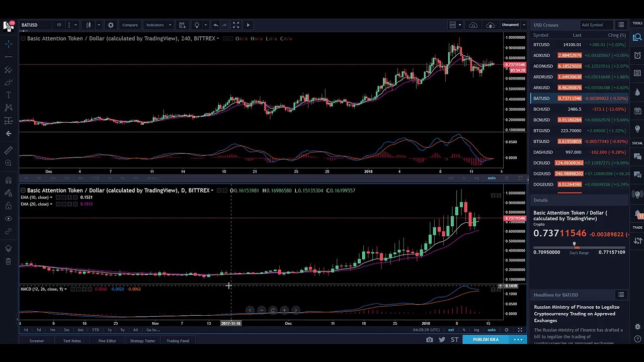Click the ideas lightbulb icon in toolbar
Viewport: 644px width, 362px height.
[197, 25]
